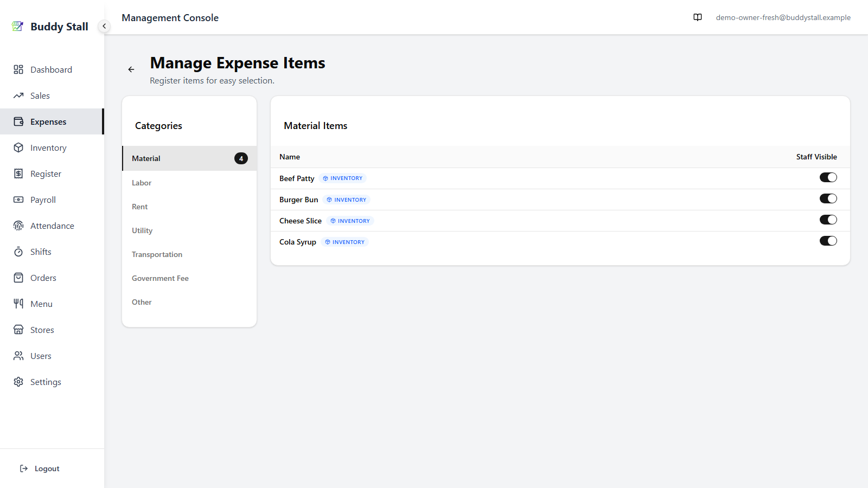The height and width of the screenshot is (488, 868).
Task: Click the Logout arrow icon
Action: tap(24, 468)
